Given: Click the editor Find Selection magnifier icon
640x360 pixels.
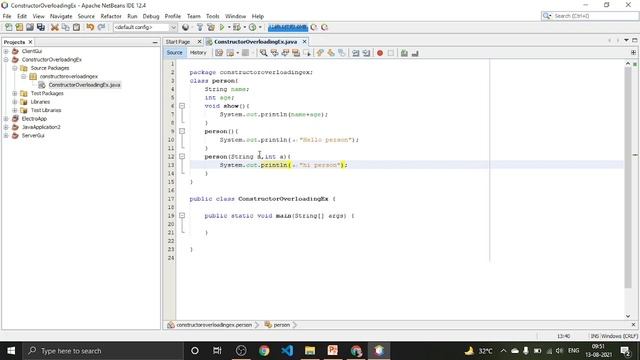Looking at the screenshot, I should click(264, 53).
